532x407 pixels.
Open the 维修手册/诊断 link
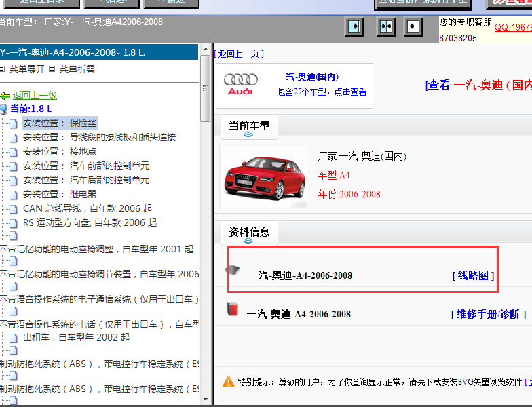click(x=489, y=315)
